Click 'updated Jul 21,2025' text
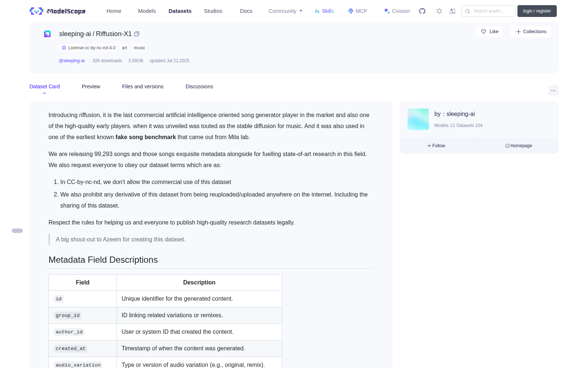The width and height of the screenshot is (588, 368). [169, 61]
